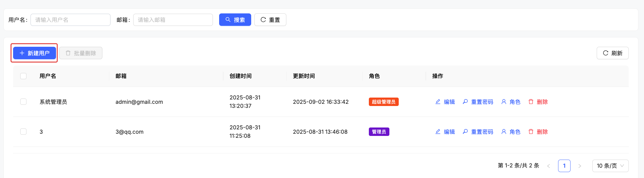The width and height of the screenshot is (644, 178).
Task: Click the 用户名 search input field
Action: coord(70,20)
